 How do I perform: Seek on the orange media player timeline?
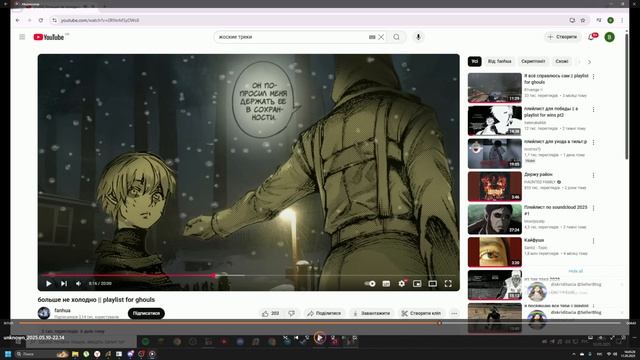[320, 323]
